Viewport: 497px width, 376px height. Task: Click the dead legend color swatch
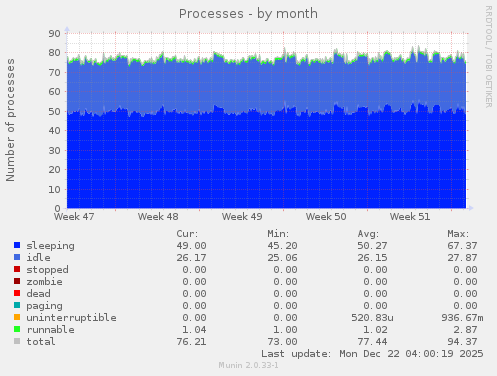pos(17,293)
